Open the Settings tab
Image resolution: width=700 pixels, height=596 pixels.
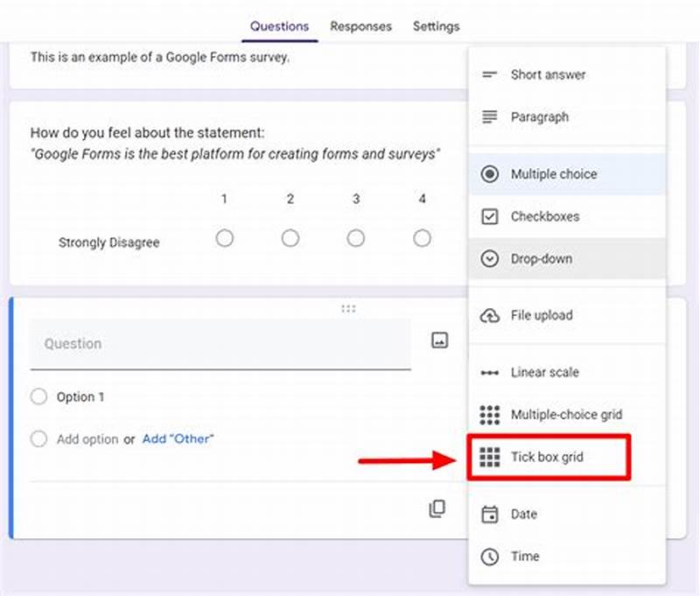click(x=436, y=26)
